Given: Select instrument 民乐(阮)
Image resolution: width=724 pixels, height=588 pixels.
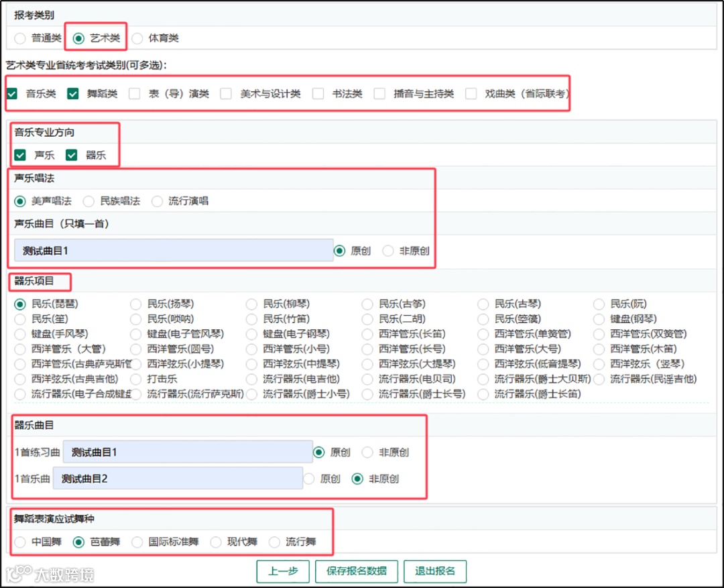Looking at the screenshot, I should (599, 304).
